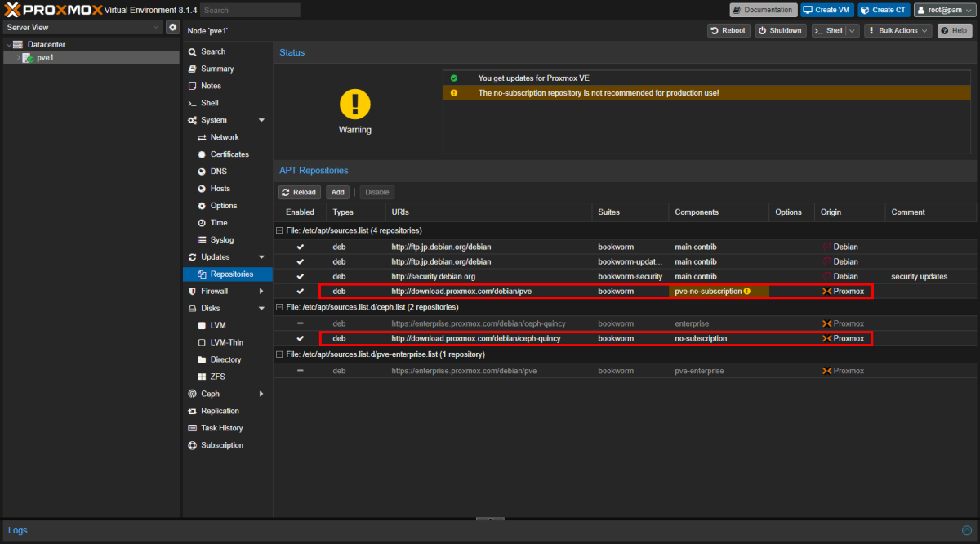The height and width of the screenshot is (544, 980).
Task: Select the Syslog list icon
Action: click(x=202, y=240)
